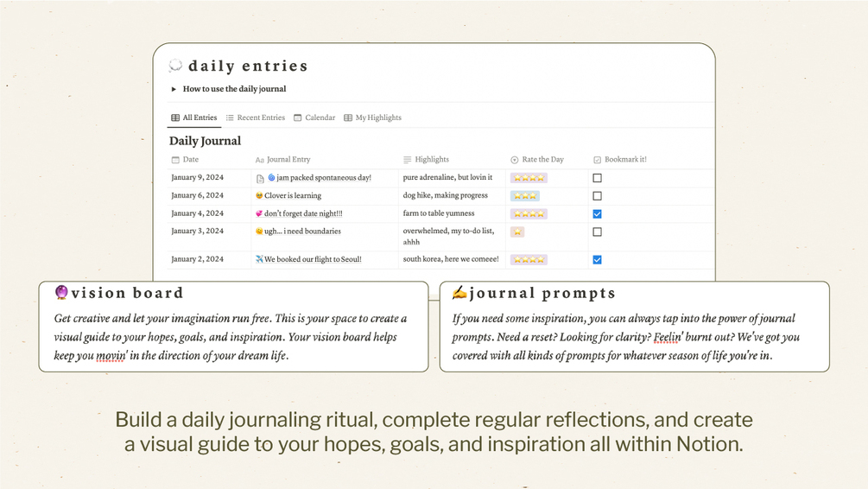The image size is (868, 489).
Task: Click the airplane emoji on Seoul entry
Action: click(259, 259)
